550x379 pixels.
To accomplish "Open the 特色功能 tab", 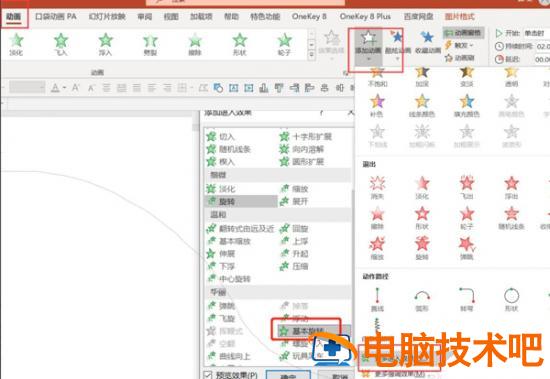I will [x=265, y=16].
